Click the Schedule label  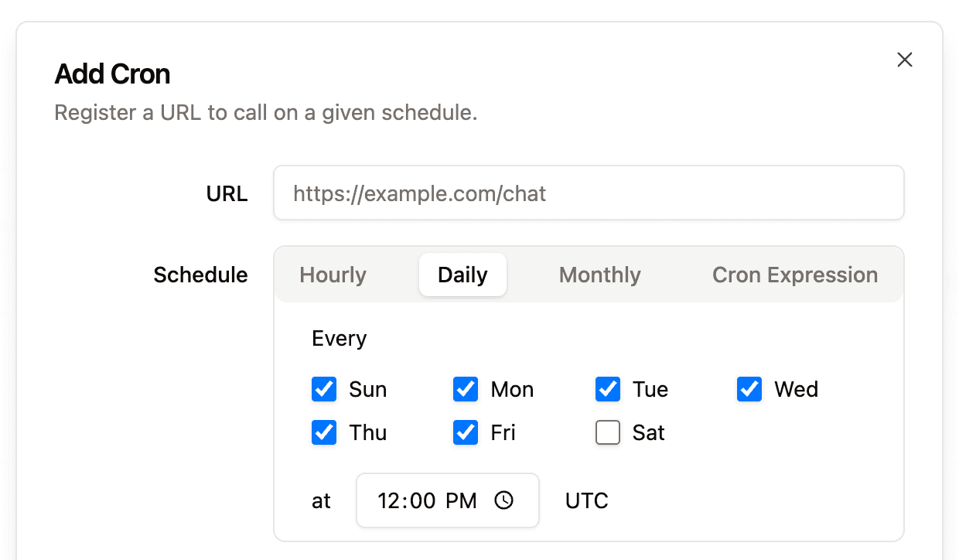click(x=200, y=275)
